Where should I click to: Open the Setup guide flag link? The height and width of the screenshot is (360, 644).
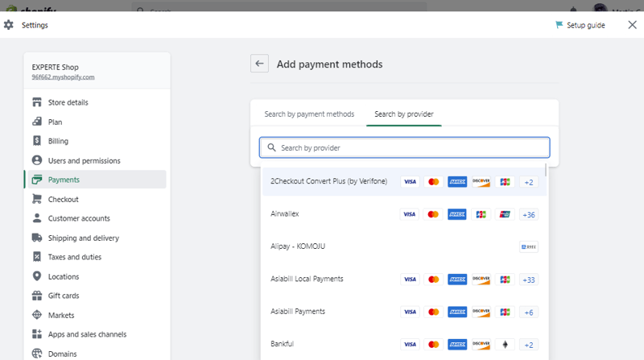580,25
